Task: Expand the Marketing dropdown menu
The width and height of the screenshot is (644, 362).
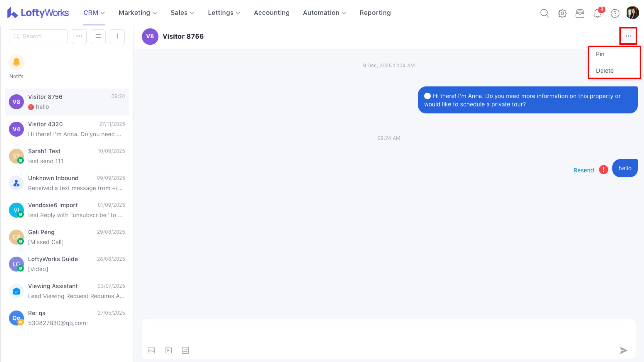Action: tap(137, 13)
